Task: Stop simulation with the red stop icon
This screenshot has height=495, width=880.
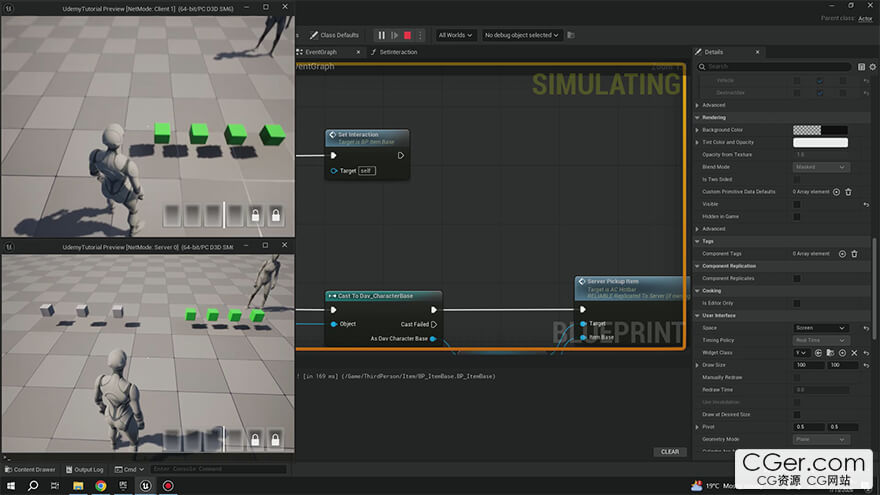Action: [407, 35]
